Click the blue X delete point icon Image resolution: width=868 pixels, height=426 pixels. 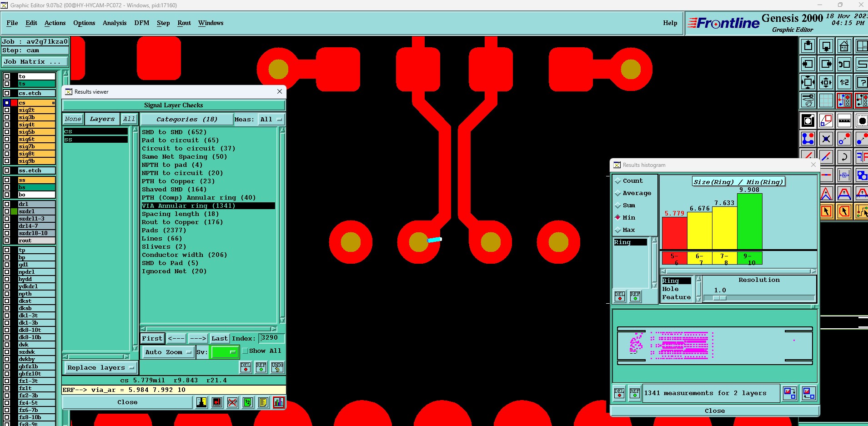826,139
